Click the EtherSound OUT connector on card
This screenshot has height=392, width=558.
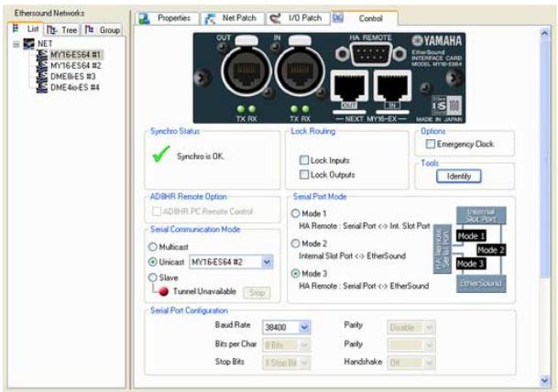[245, 69]
